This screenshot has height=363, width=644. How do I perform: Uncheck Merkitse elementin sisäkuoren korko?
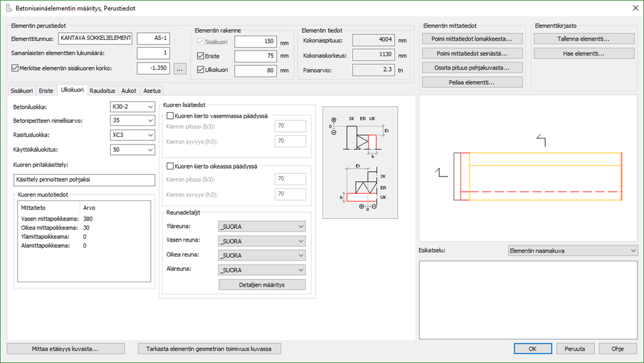pyautogui.click(x=16, y=68)
